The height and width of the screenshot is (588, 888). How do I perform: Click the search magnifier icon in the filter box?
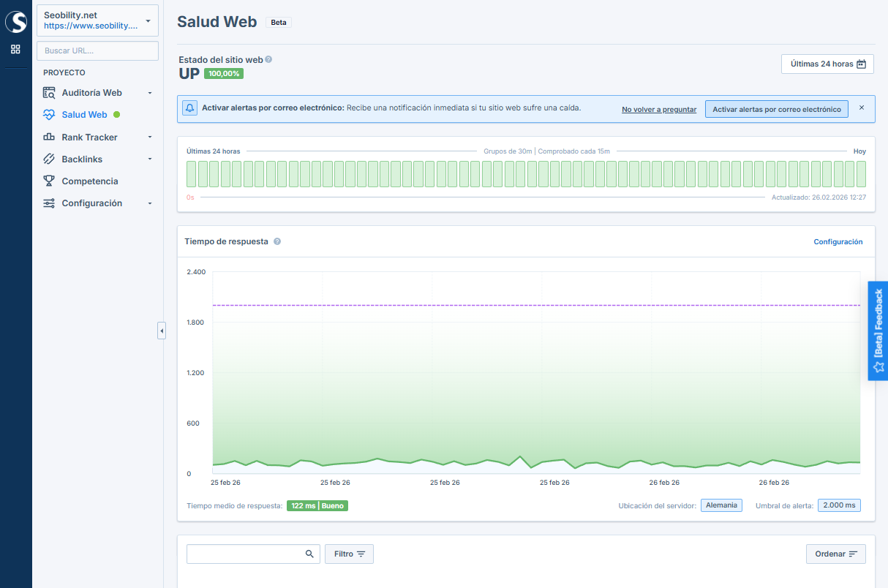pos(309,554)
